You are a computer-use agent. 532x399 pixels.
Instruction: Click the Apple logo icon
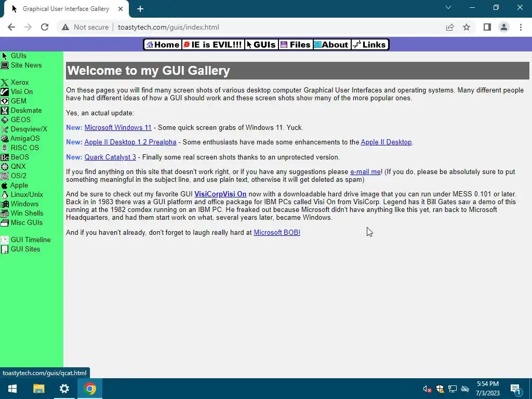4,185
